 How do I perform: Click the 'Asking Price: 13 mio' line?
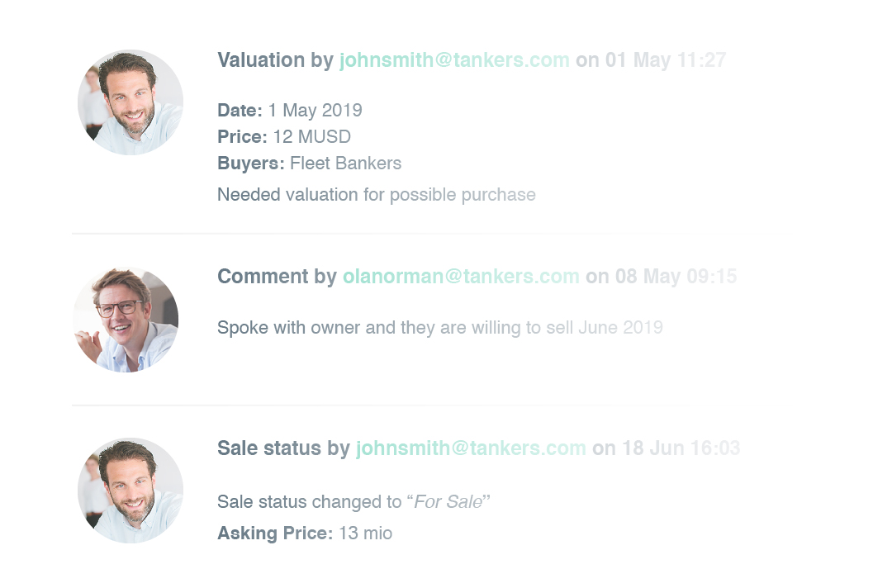coord(305,533)
